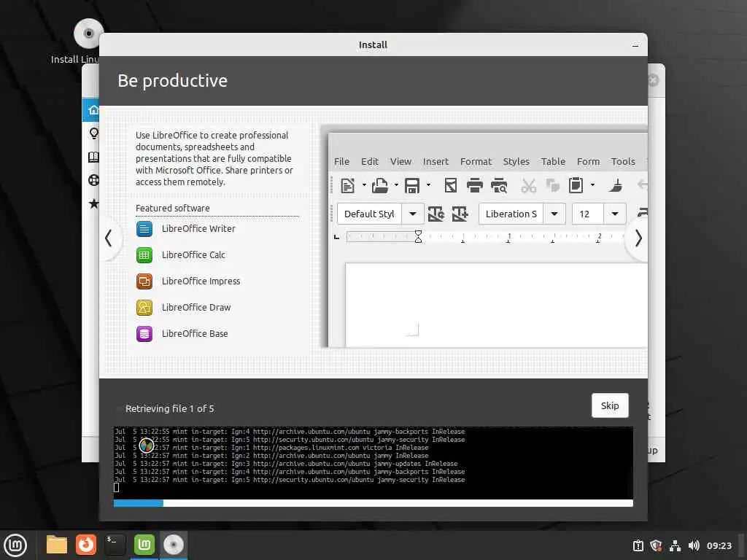The image size is (747, 560).
Task: Click the Save floppy disk icon
Action: (x=412, y=185)
